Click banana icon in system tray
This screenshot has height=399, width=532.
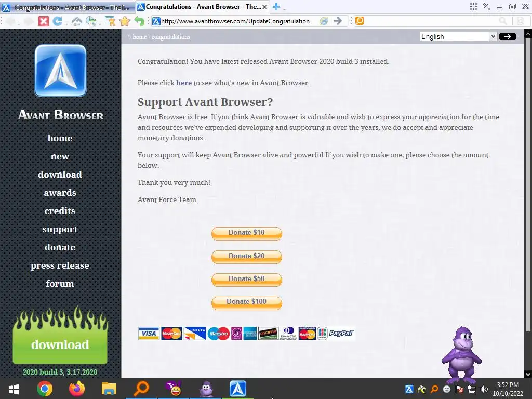coord(422,389)
